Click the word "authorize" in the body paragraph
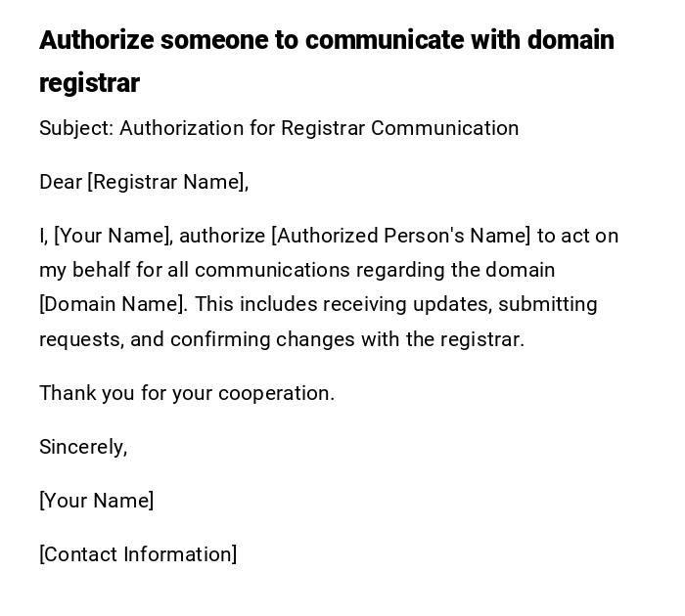This screenshot has height=616, width=685. click(222, 236)
